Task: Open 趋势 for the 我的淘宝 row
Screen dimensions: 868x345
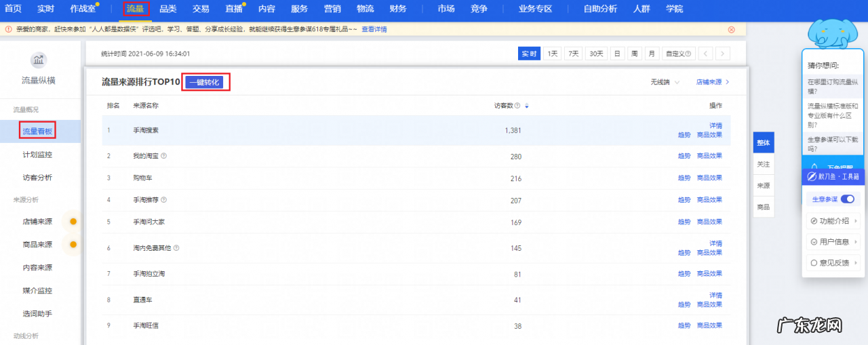Action: click(684, 156)
